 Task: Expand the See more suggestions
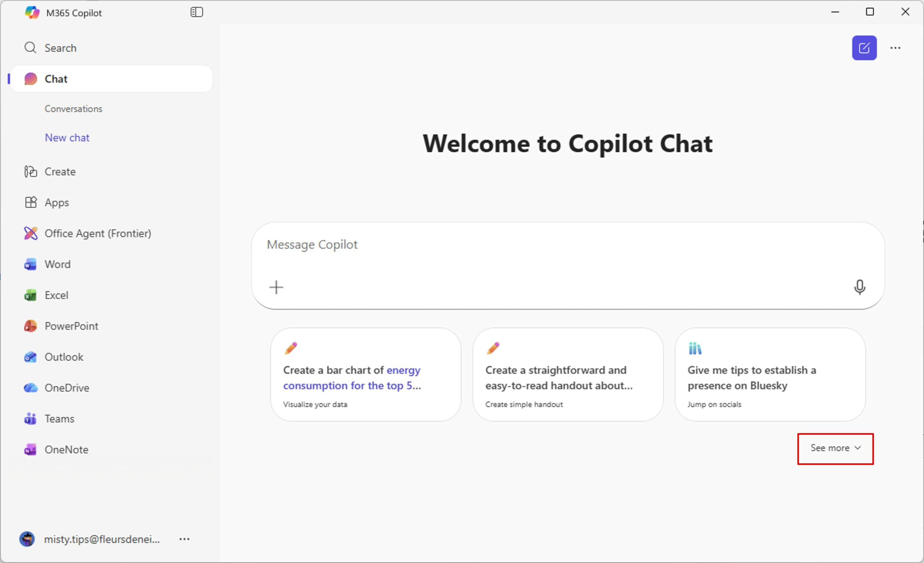click(835, 448)
